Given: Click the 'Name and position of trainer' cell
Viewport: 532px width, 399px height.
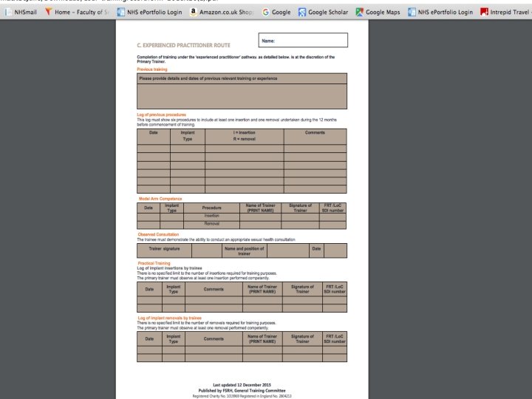Looking at the screenshot, I should click(x=245, y=250).
